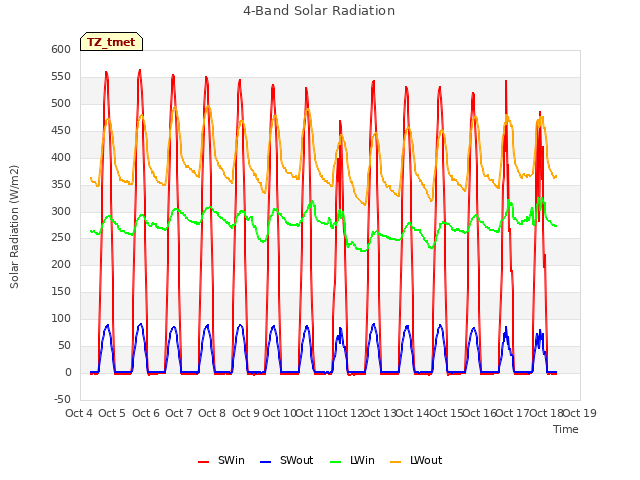Click the 600 y-axis tick label
Viewport: 640px width, 480px height.
[x=61, y=49]
